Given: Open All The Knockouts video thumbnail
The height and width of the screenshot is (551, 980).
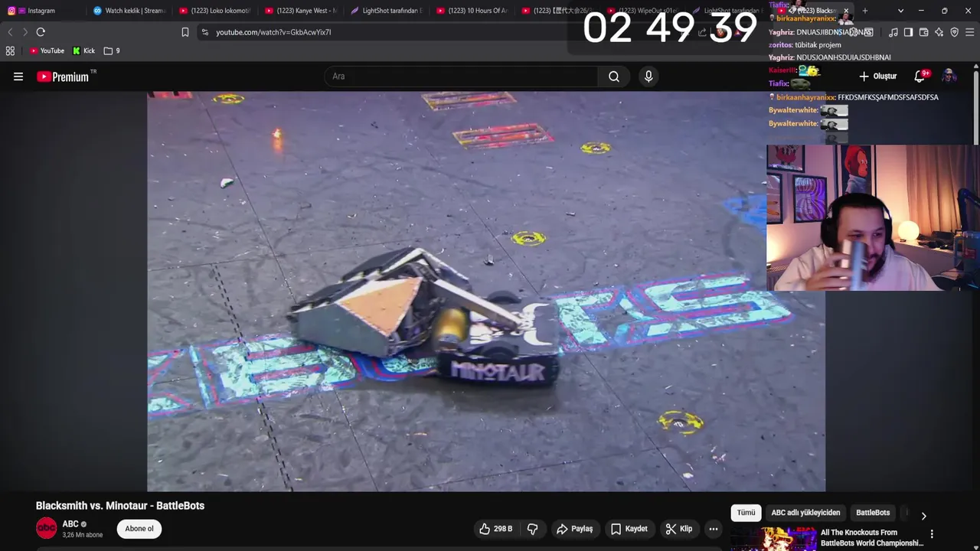Looking at the screenshot, I should point(774,539).
